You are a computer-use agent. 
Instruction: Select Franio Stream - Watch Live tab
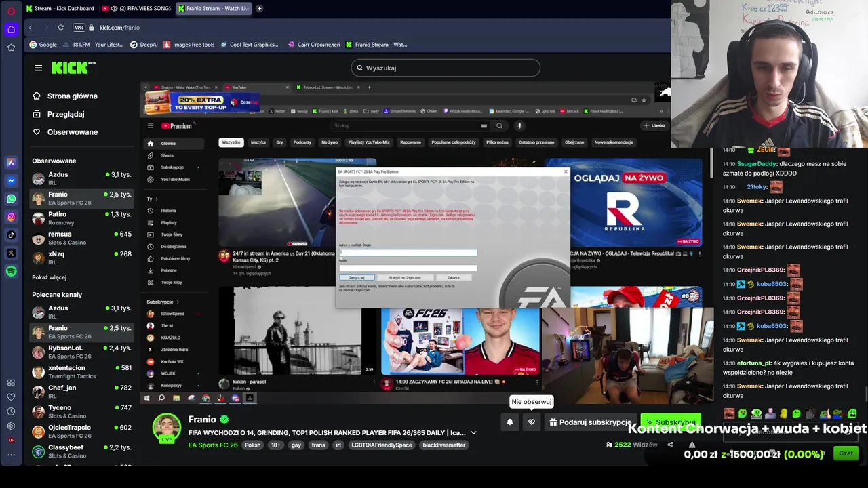pos(213,9)
